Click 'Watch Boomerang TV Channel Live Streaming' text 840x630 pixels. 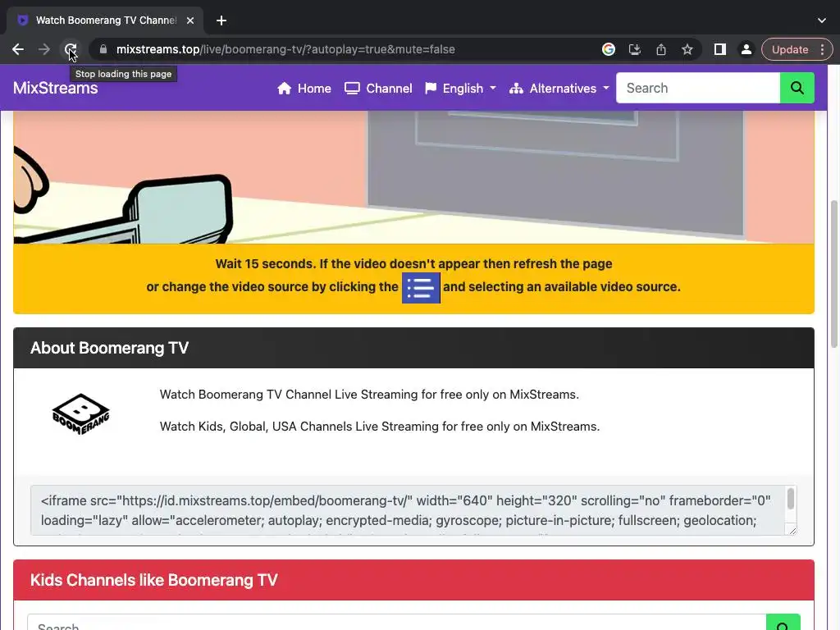pos(369,395)
